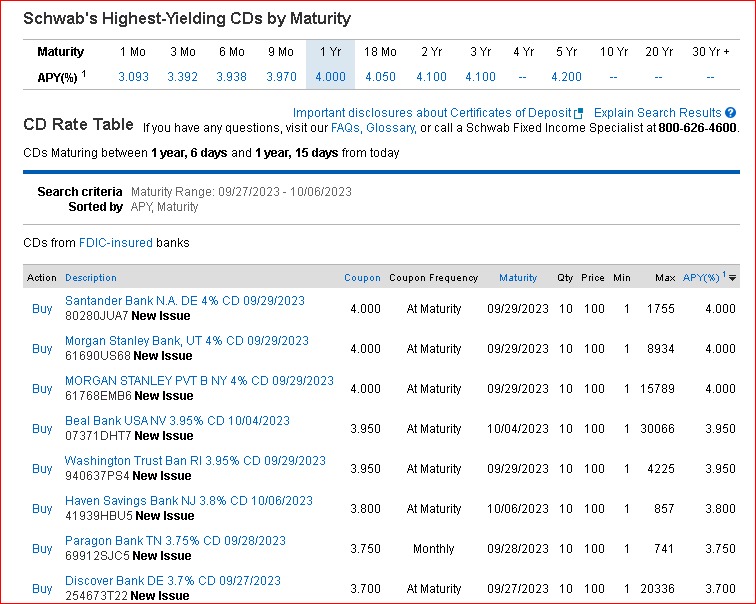
Task: Buy the Morgan Stanley Bank, UT CD
Action: pos(42,349)
